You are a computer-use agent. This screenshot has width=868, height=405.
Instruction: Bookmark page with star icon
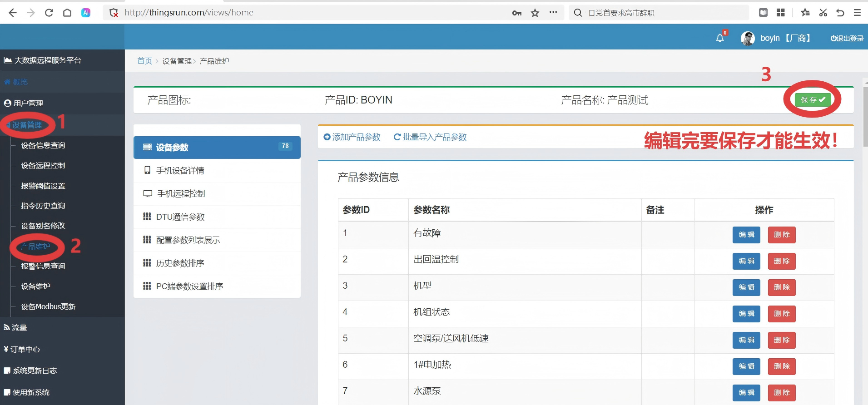[x=535, y=13]
